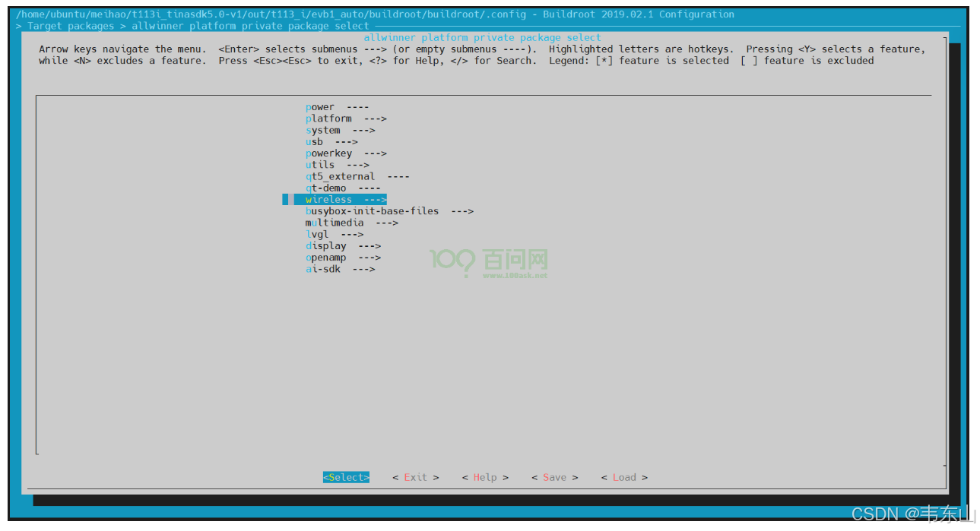Image resolution: width=980 pixels, height=531 pixels.
Task: Click the < Load > button
Action: click(624, 477)
